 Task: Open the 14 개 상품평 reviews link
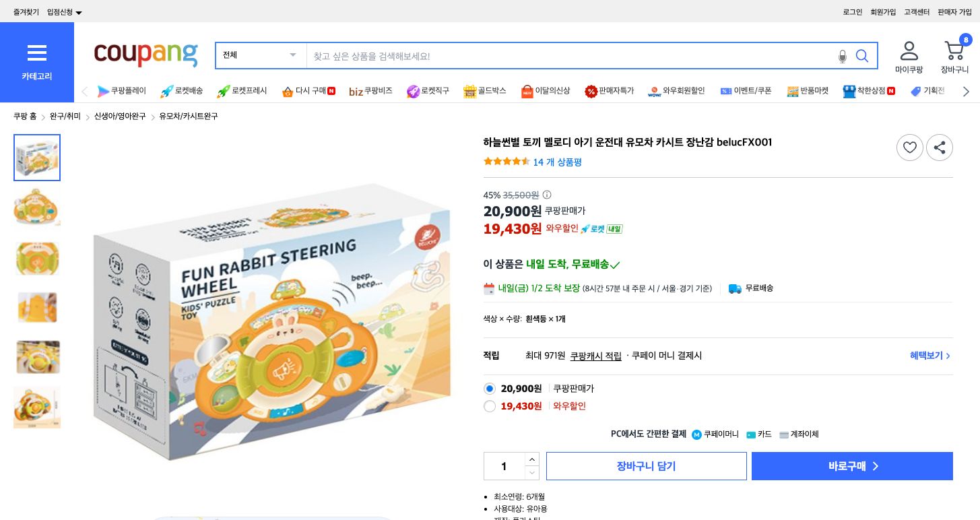coord(558,162)
